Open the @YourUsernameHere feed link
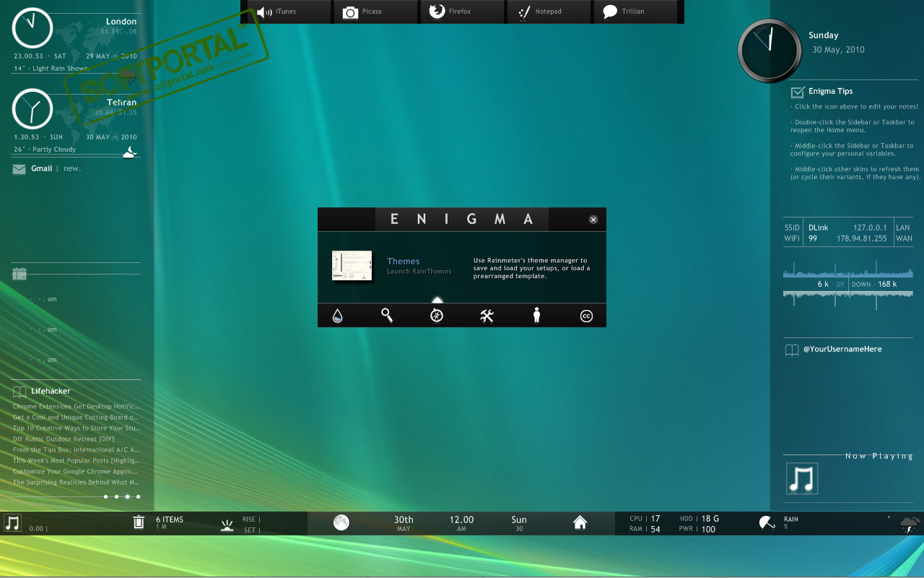Screen dimensions: 924x578 (842, 349)
